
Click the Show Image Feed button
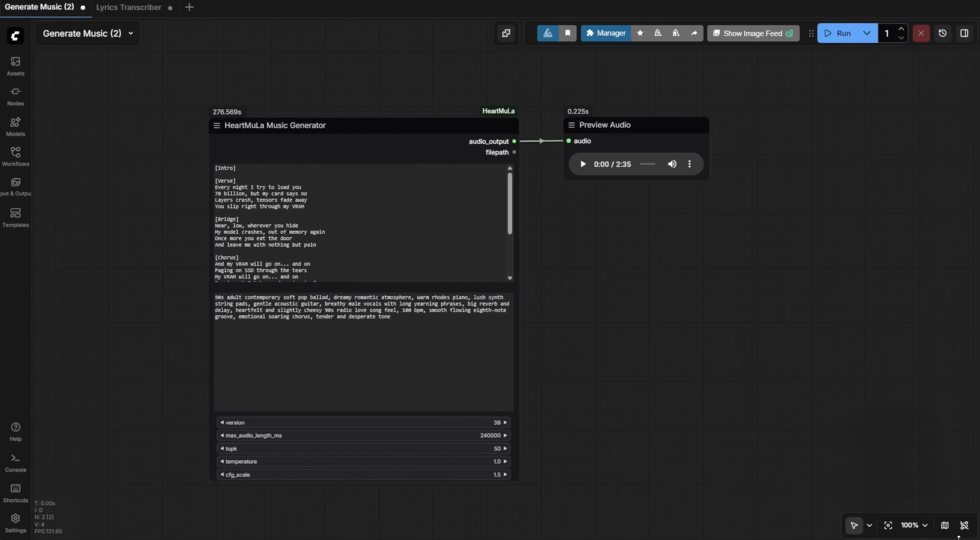753,33
